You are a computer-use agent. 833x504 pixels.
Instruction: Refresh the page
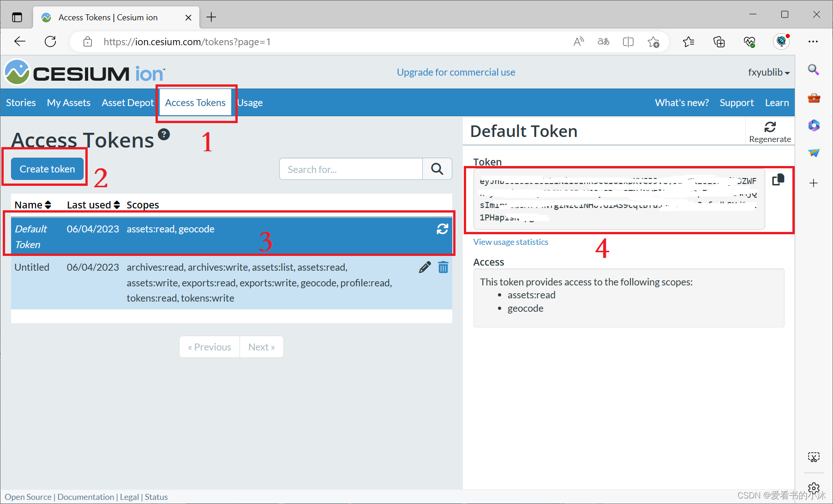pyautogui.click(x=50, y=42)
